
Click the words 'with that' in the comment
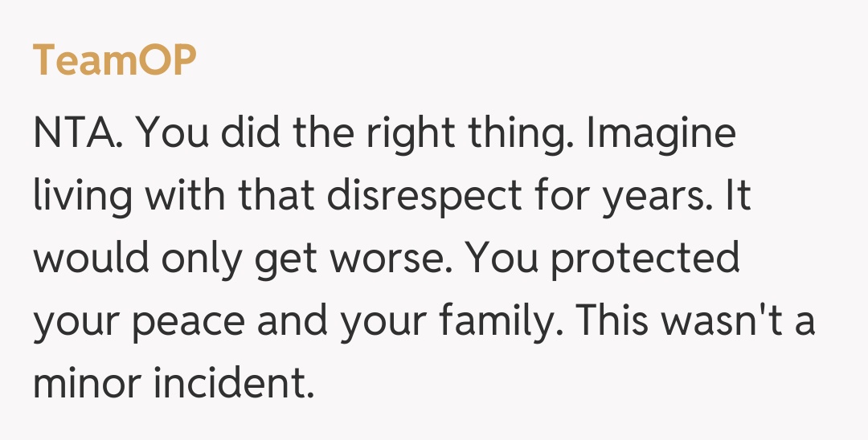(217, 197)
